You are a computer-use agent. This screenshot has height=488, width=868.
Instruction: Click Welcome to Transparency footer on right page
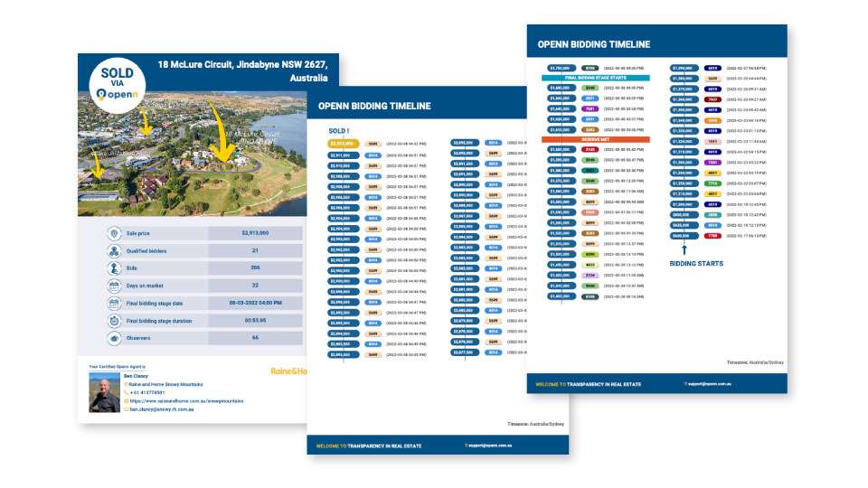tap(588, 384)
